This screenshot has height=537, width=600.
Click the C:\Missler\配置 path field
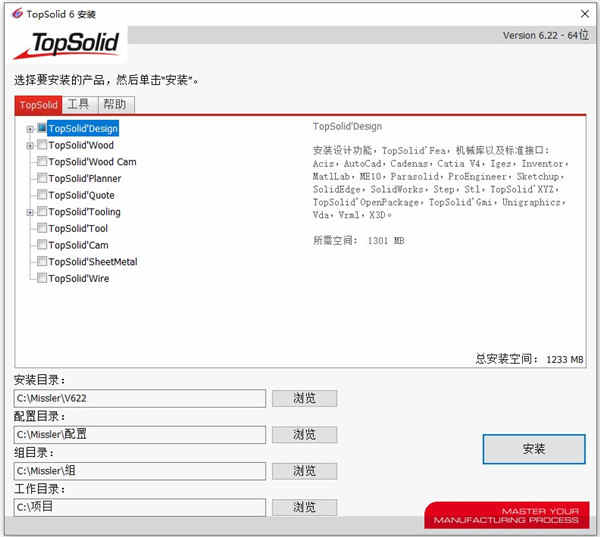click(x=140, y=435)
